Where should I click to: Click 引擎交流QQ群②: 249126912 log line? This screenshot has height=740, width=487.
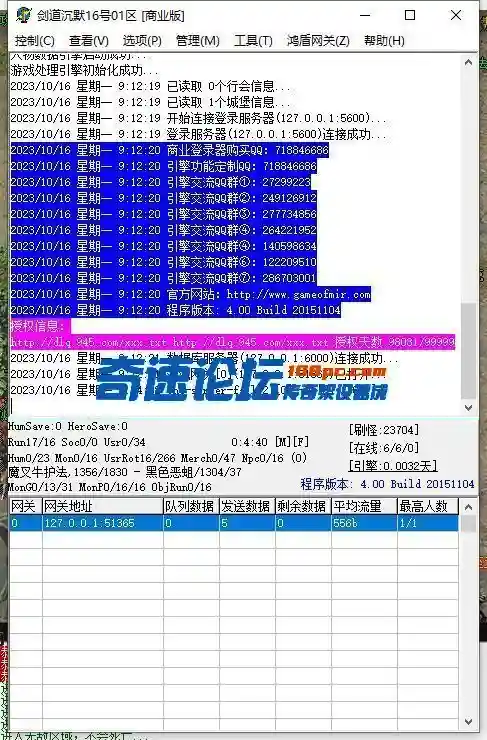164,198
